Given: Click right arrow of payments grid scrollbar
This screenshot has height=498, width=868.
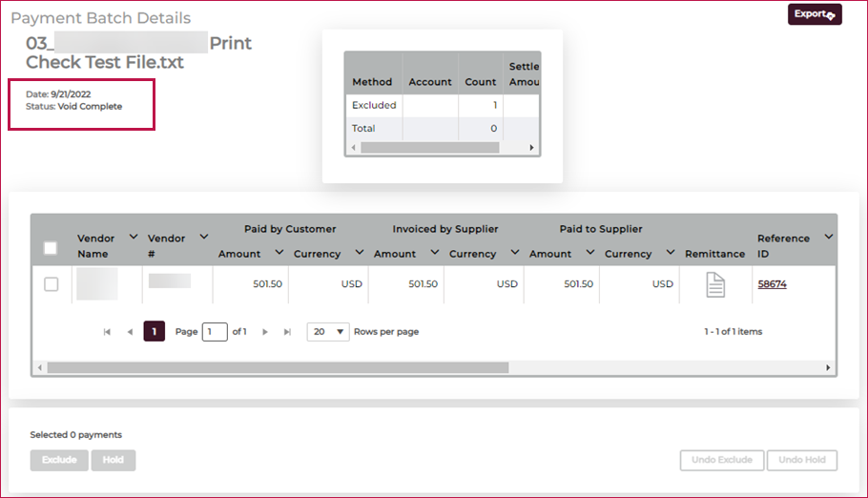Looking at the screenshot, I should [828, 368].
